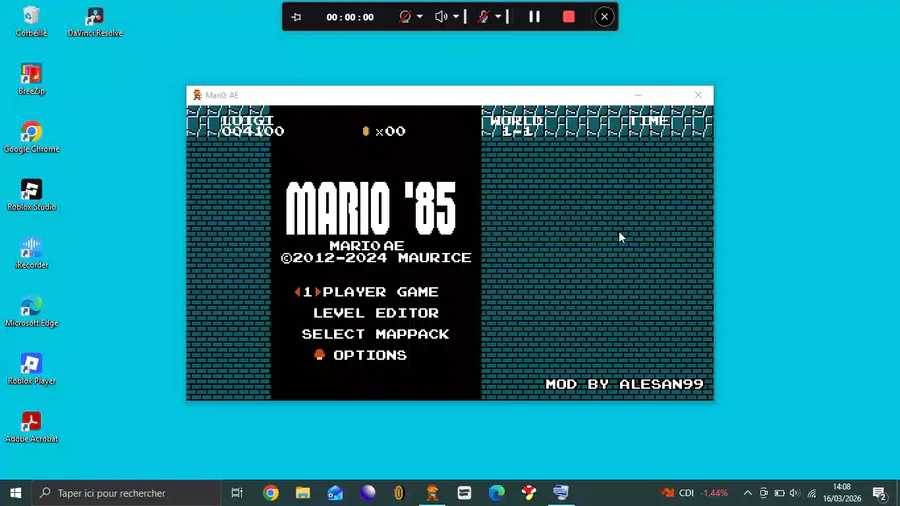Viewport: 900px width, 506px height.
Task: Pause the screen recording
Action: [534, 17]
